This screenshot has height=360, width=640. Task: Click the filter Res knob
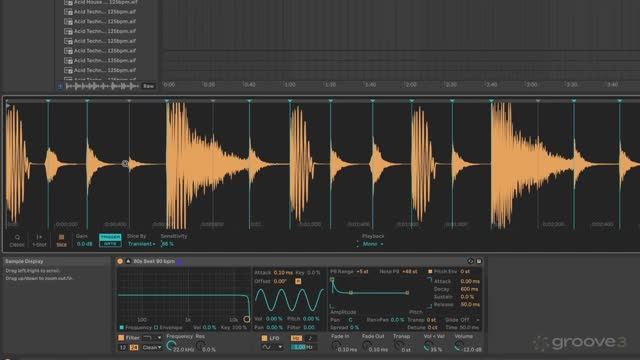[200, 346]
